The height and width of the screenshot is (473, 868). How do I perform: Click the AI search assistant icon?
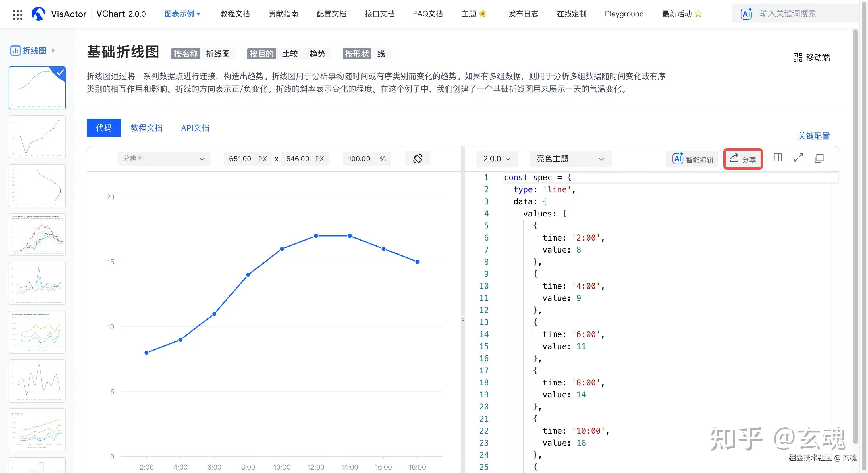click(x=746, y=14)
